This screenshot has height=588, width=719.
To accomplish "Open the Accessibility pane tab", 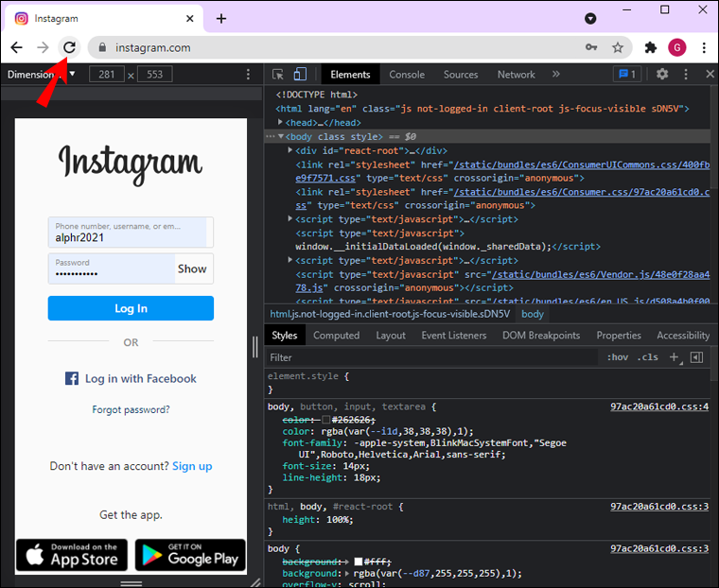I will tap(683, 336).
